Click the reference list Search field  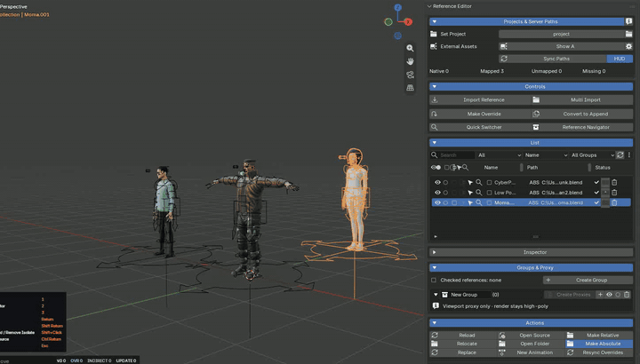(457, 154)
